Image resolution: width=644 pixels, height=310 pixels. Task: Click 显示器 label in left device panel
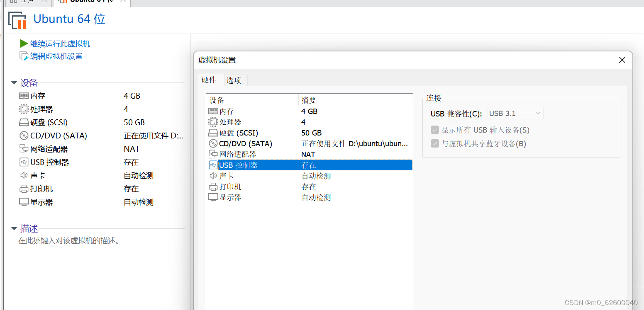click(41, 202)
